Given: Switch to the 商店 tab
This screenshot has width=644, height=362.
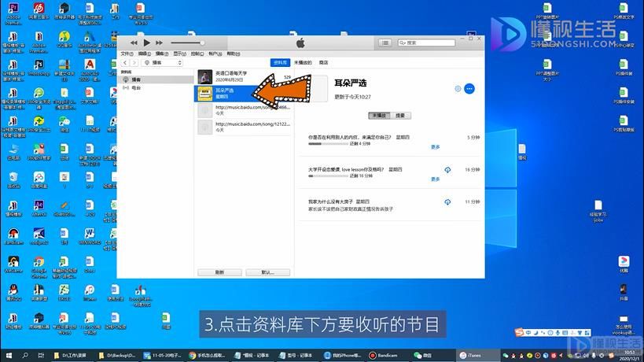Looking at the screenshot, I should click(324, 62).
